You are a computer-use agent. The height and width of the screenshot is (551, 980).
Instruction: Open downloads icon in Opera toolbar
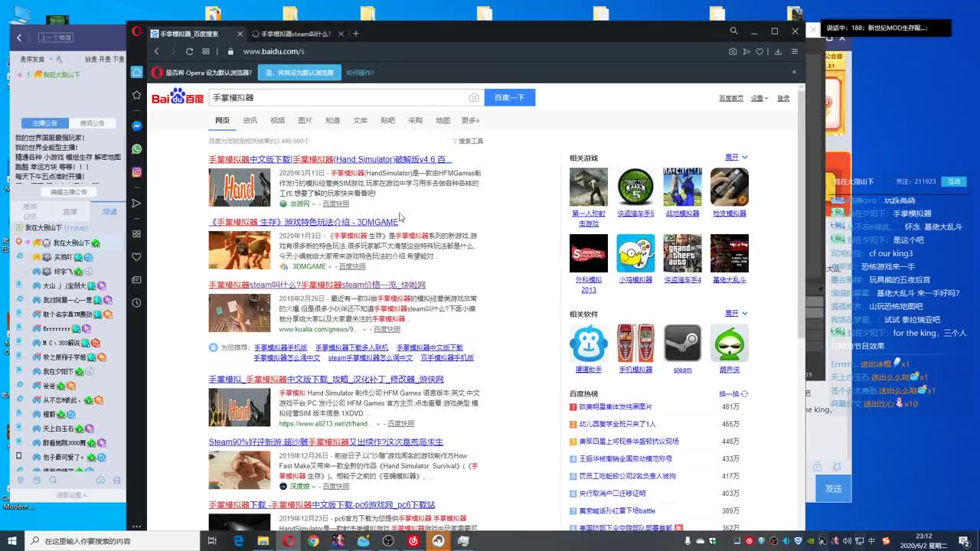[x=778, y=51]
